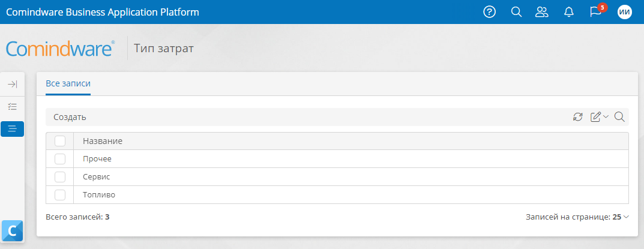Open the users group icon
This screenshot has width=644, height=249.
click(542, 12)
